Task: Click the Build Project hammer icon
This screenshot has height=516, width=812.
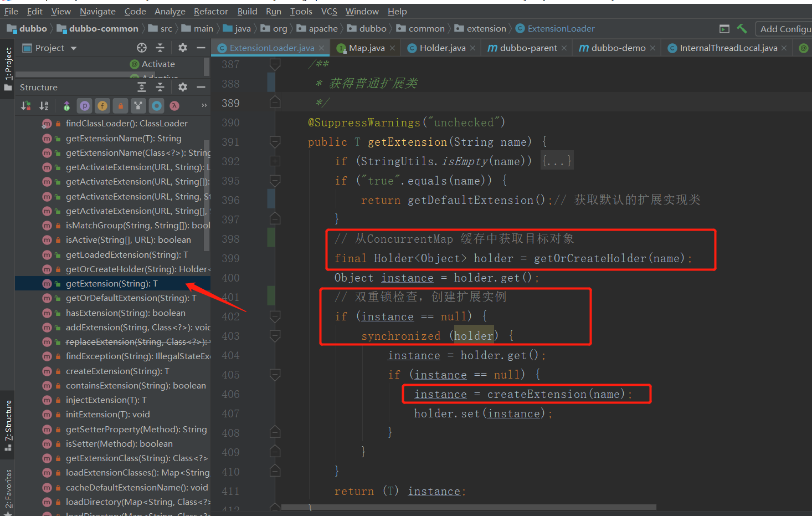Action: click(742, 28)
